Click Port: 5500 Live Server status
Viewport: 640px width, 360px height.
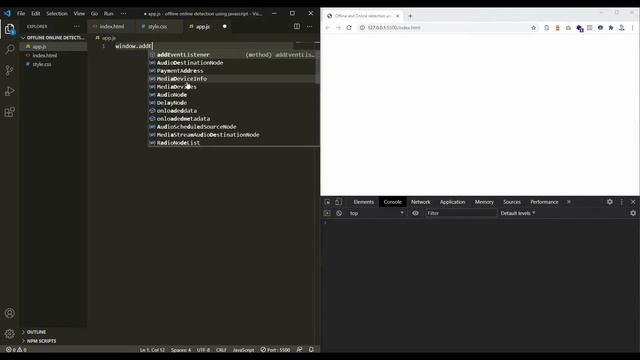[x=276, y=350]
